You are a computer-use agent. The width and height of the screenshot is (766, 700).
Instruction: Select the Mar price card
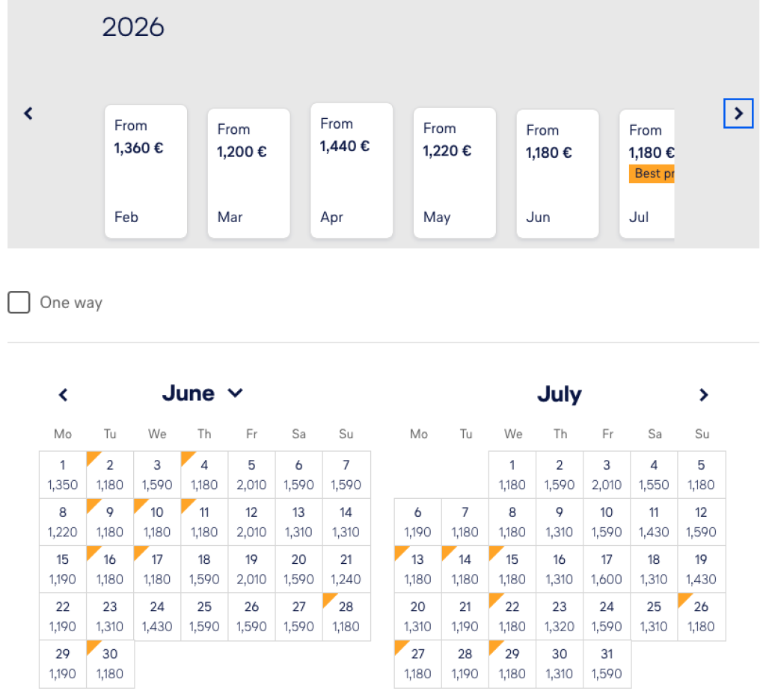(248, 174)
